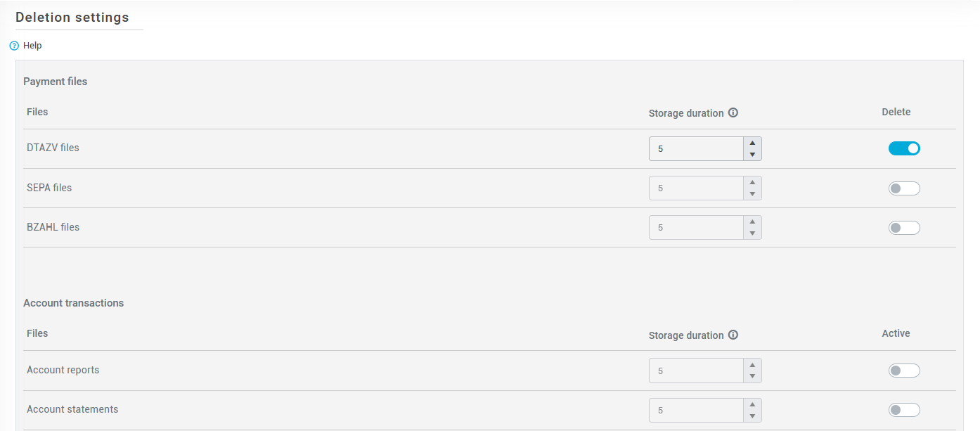Screen dimensions: 980x431
Task: Increase DTAZV files storage duration with up arrow
Action: [752, 143]
